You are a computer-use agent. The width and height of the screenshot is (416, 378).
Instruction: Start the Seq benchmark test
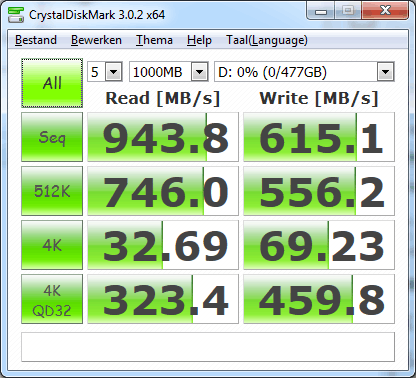52,137
